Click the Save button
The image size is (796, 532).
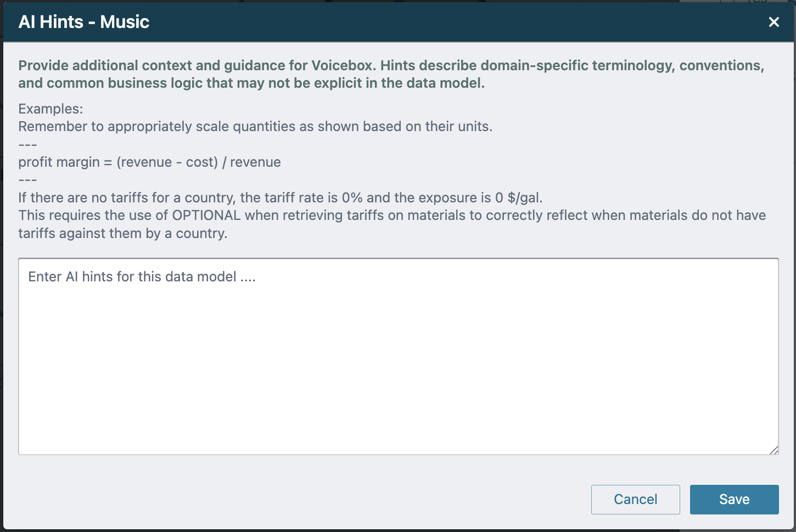tap(734, 499)
